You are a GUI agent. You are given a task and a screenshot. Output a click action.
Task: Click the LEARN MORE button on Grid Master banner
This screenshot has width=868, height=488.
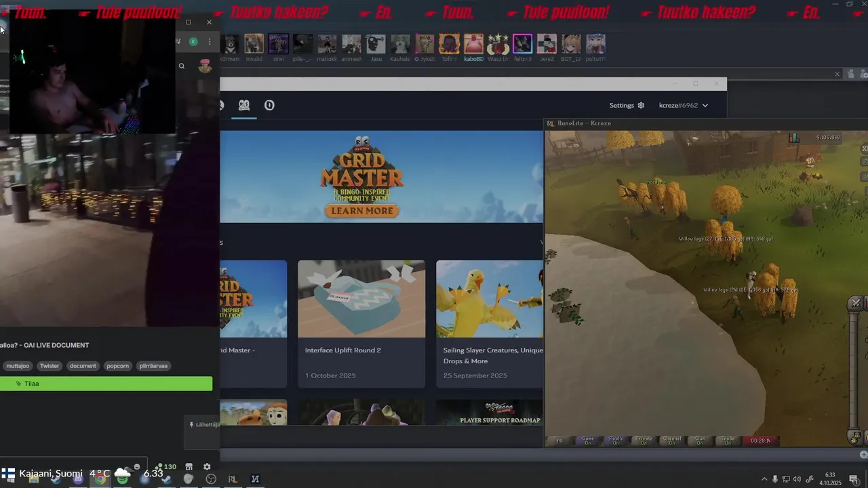(362, 211)
